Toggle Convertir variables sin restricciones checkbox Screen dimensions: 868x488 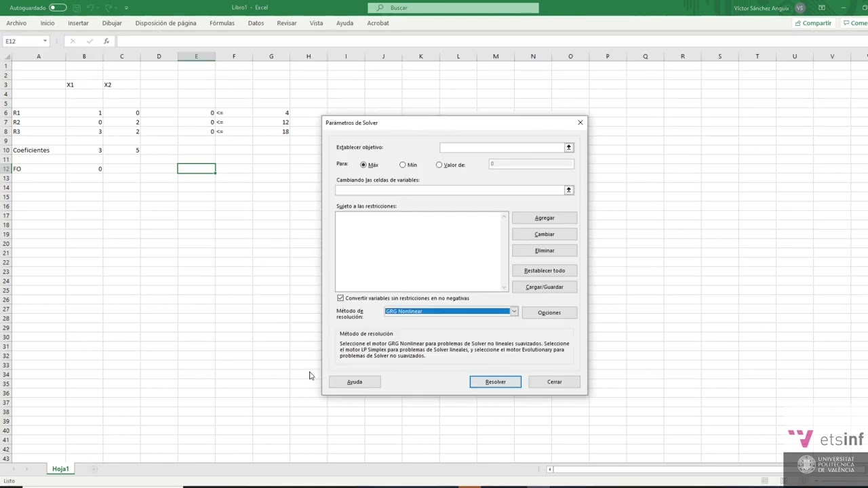340,298
